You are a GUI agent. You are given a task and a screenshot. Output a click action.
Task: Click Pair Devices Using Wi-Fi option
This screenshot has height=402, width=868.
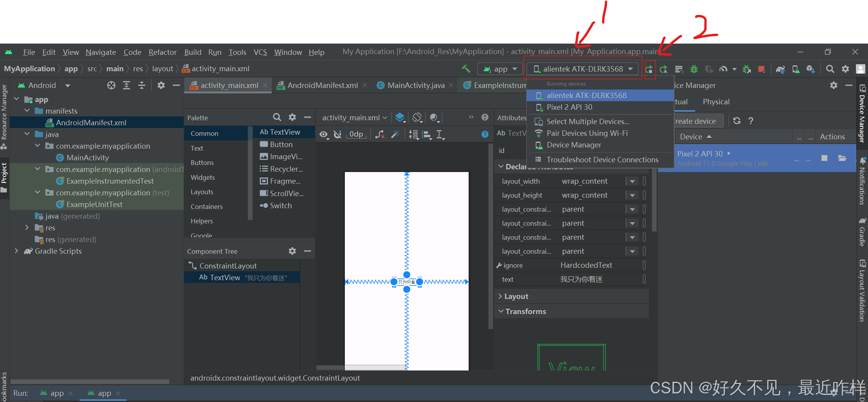(600, 133)
